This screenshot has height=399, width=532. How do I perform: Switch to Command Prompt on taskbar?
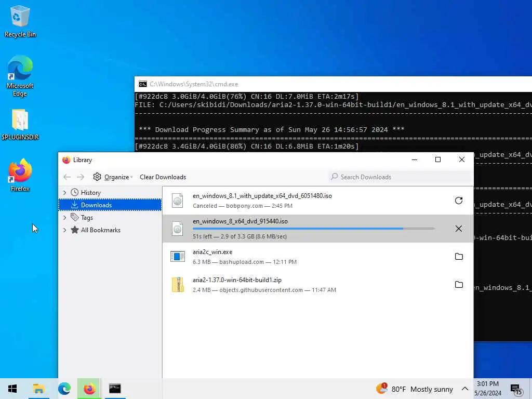point(115,389)
